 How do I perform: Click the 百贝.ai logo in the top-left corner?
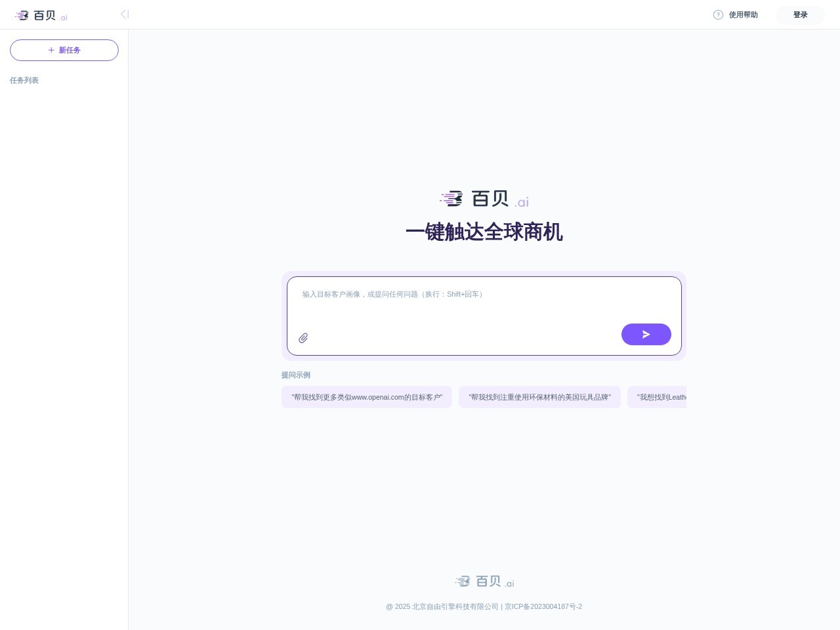pos(39,14)
